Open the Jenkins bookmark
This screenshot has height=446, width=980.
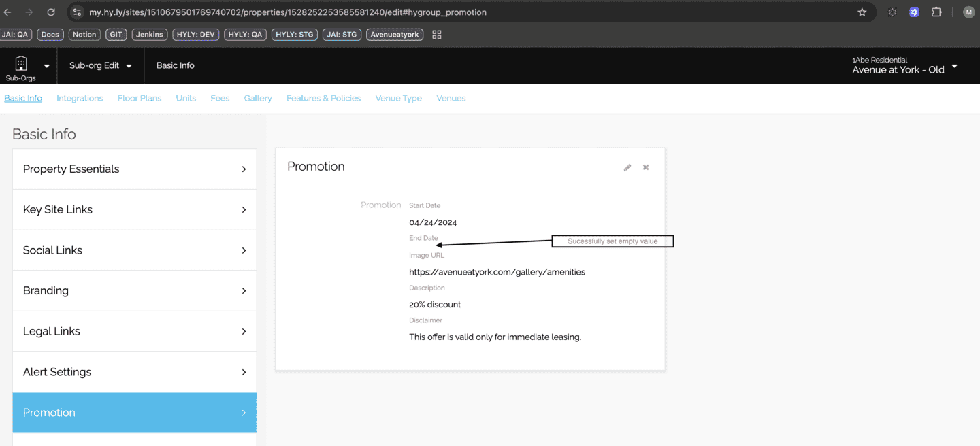[150, 35]
